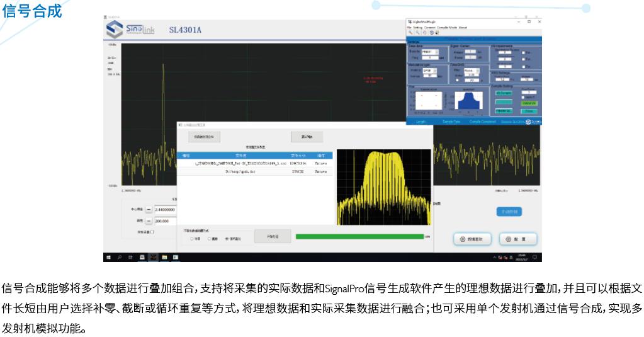This screenshot has height=337, width=644.
Task: Open the notification center icon in taskbar
Action: [534, 257]
